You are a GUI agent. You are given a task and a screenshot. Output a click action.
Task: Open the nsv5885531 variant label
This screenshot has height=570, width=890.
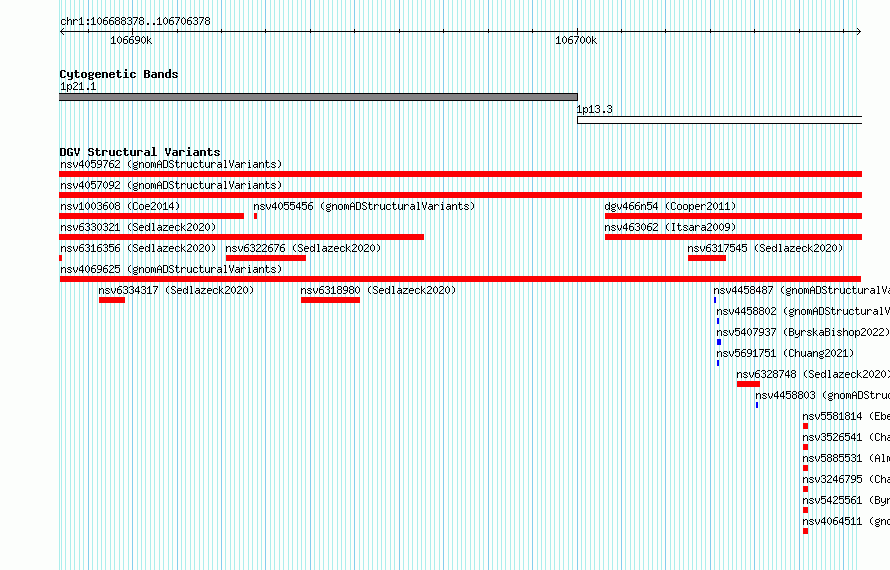click(x=846, y=458)
